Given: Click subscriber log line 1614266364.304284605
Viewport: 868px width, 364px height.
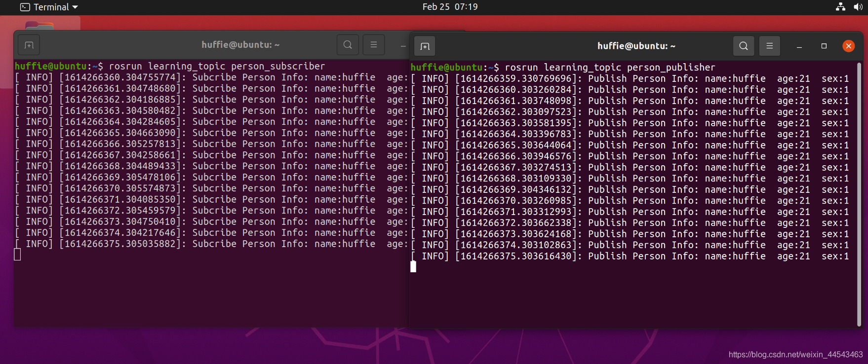Looking at the screenshot, I should pos(211,122).
